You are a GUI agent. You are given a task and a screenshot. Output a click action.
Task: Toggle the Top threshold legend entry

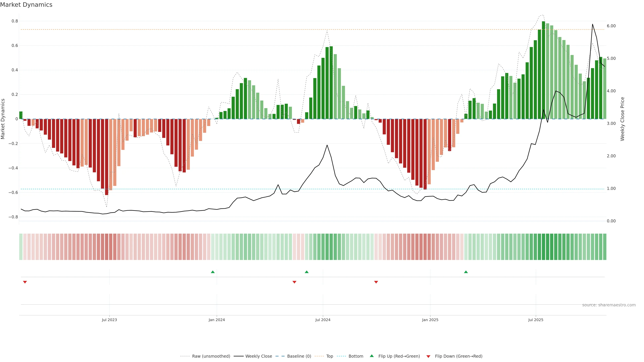click(330, 356)
